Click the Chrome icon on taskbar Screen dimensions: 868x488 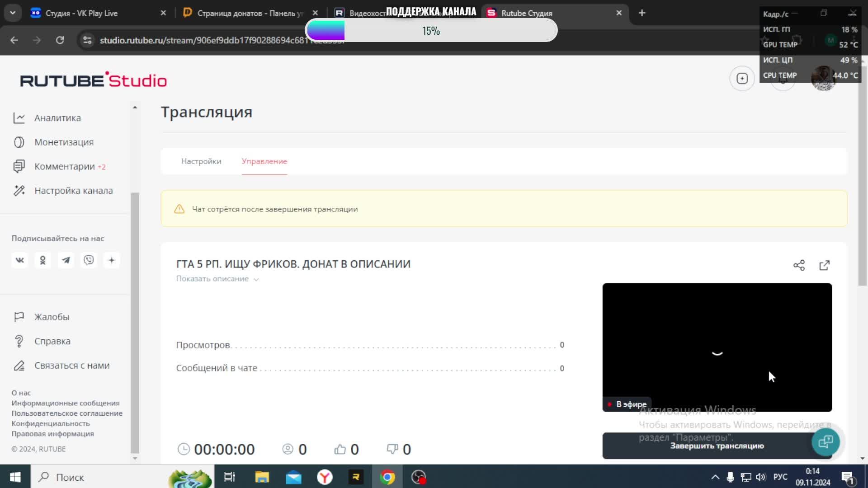387,477
